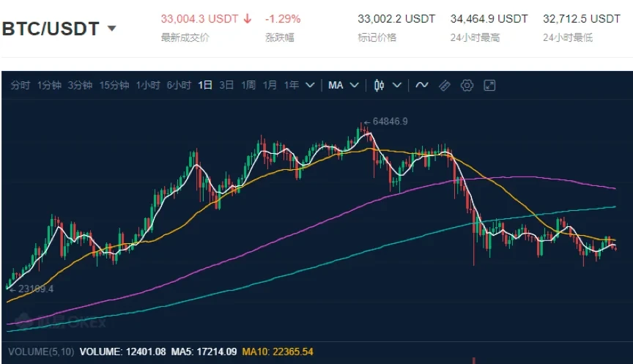
Task: Switch chart to 1周 weekly interval
Action: [x=248, y=86]
